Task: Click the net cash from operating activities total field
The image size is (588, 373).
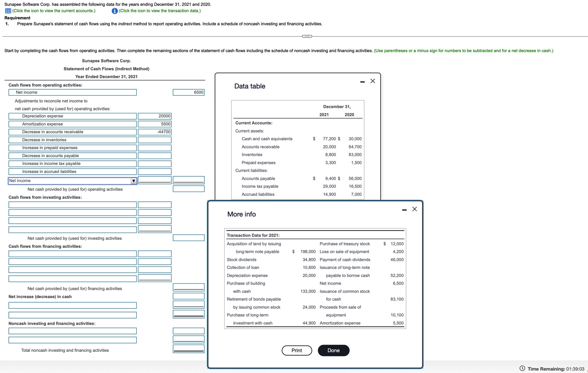Action: click(x=189, y=189)
